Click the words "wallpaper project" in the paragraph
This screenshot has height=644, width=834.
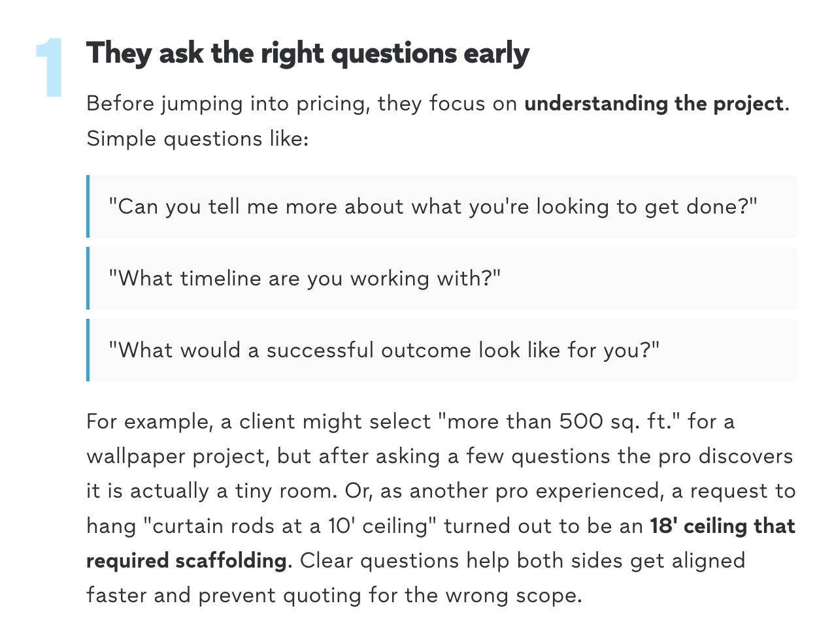click(x=178, y=457)
